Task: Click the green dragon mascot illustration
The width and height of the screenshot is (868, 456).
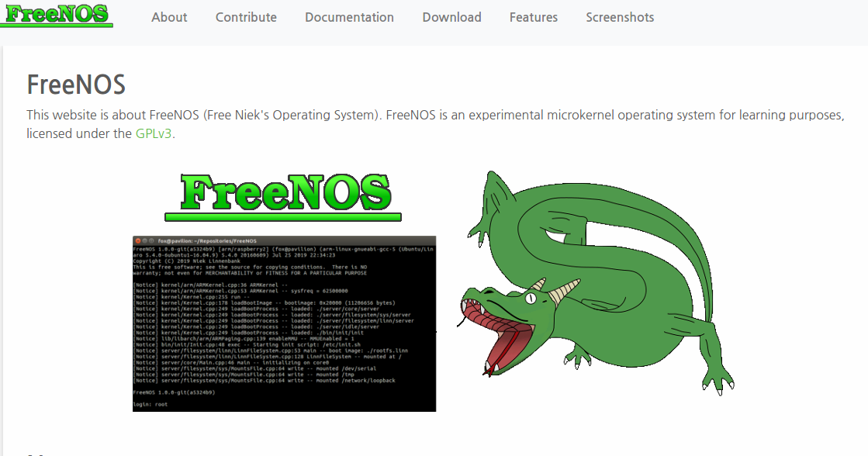Action: [597, 282]
